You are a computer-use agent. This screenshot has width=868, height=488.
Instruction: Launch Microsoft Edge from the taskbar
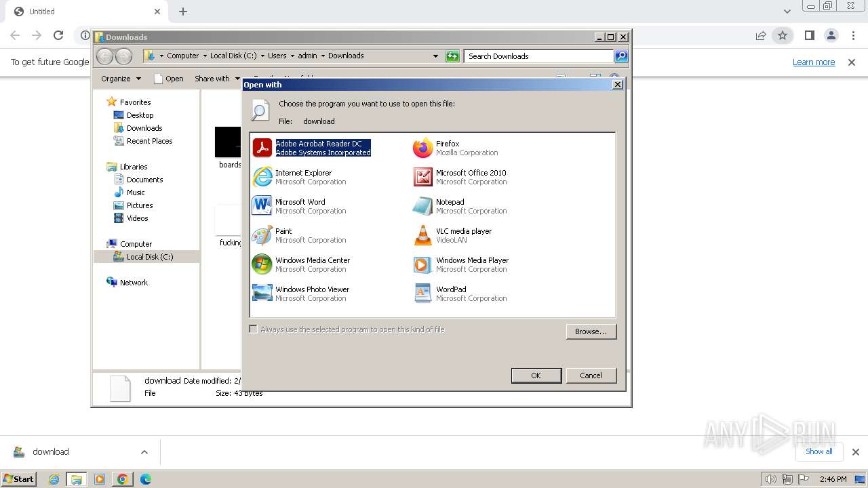[x=145, y=479]
